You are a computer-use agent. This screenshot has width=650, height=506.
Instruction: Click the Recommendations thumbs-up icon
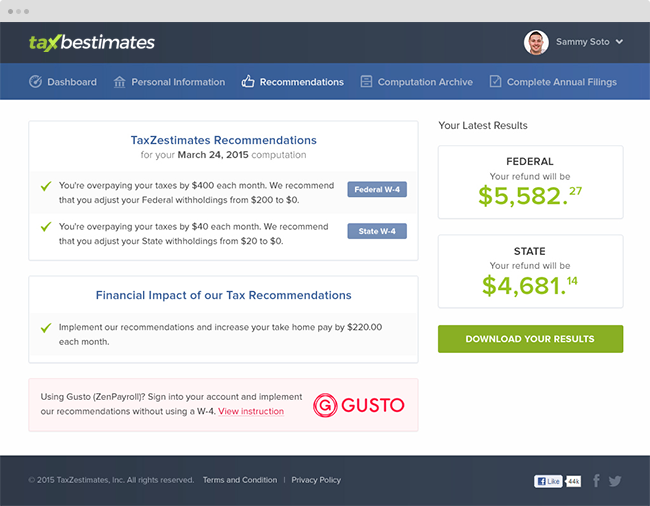coord(248,81)
